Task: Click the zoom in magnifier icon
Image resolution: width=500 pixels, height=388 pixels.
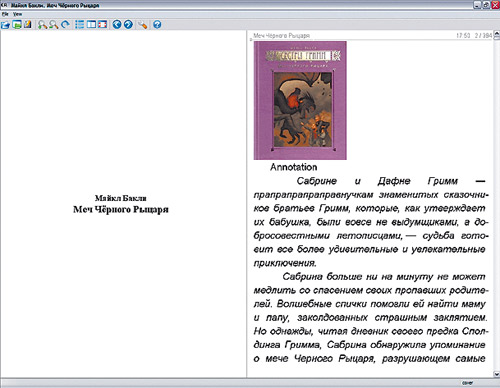Action: (x=42, y=25)
